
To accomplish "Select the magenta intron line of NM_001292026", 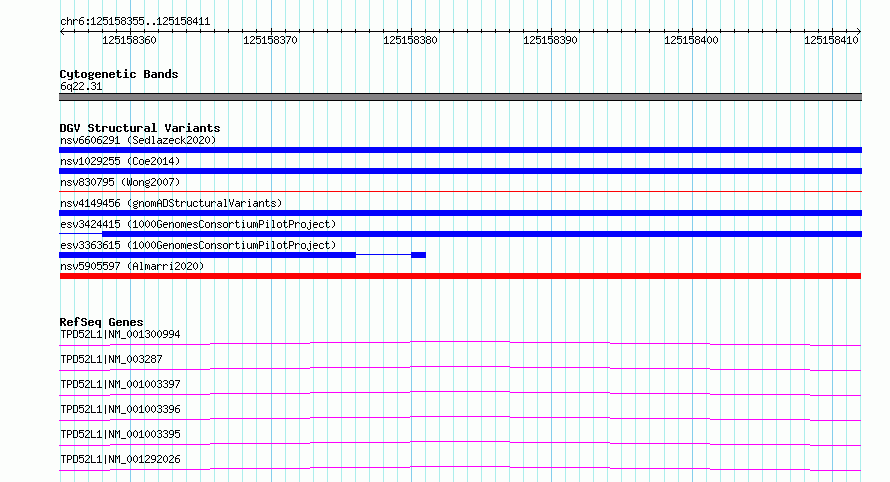I will point(460,467).
